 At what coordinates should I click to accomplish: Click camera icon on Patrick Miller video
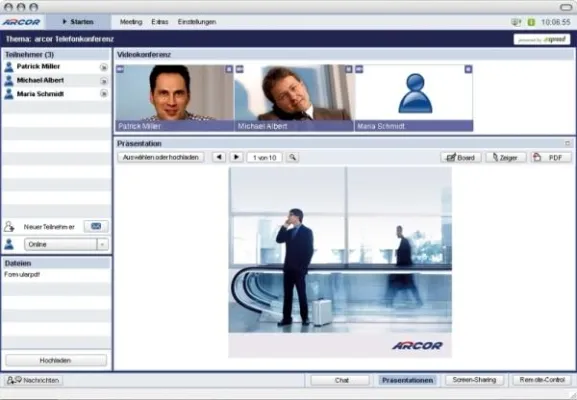[x=120, y=69]
